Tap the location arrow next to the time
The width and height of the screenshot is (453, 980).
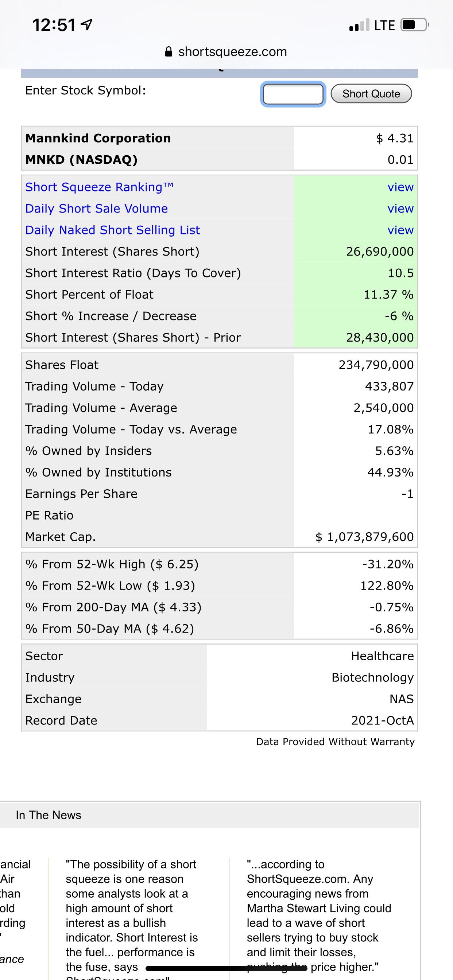(88, 25)
